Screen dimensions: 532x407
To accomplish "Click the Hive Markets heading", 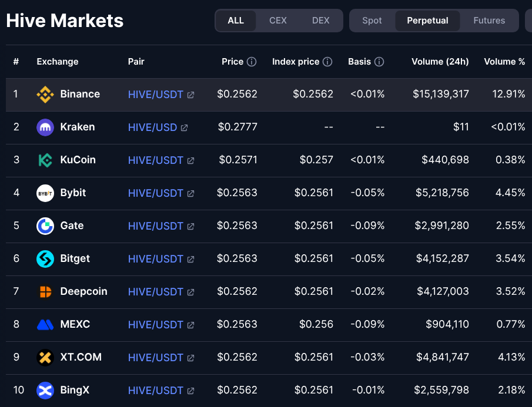I will pyautogui.click(x=65, y=21).
